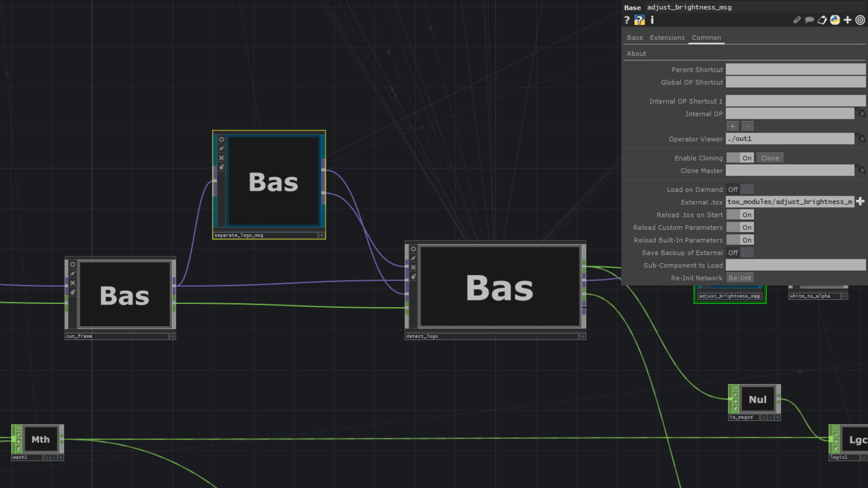Click the Python logo icon

click(835, 20)
